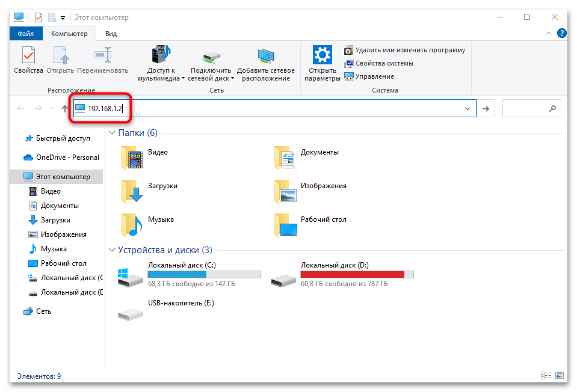Open the Загрузки folder in main pane
The height and width of the screenshot is (392, 577).
tap(131, 191)
